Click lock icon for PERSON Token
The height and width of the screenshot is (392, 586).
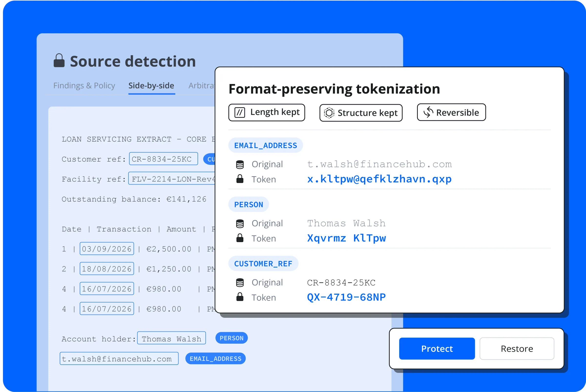(x=240, y=238)
